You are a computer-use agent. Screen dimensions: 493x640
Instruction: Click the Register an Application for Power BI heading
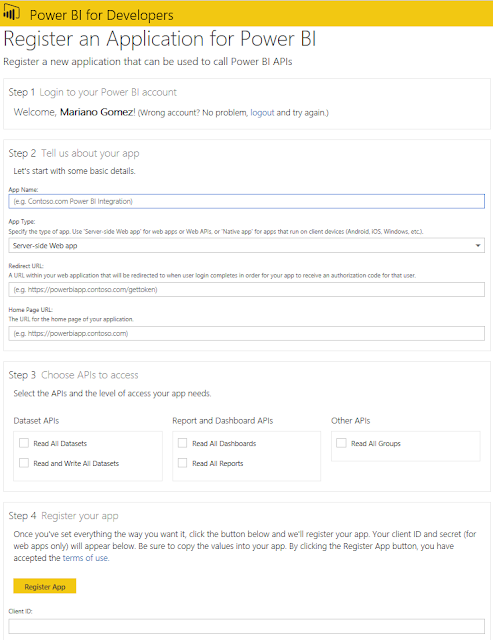click(x=160, y=40)
